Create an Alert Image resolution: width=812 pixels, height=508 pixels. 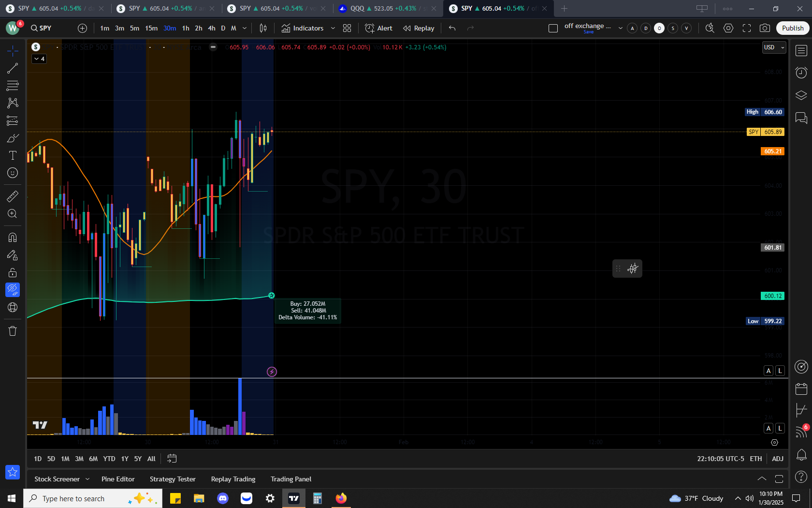coord(378,28)
